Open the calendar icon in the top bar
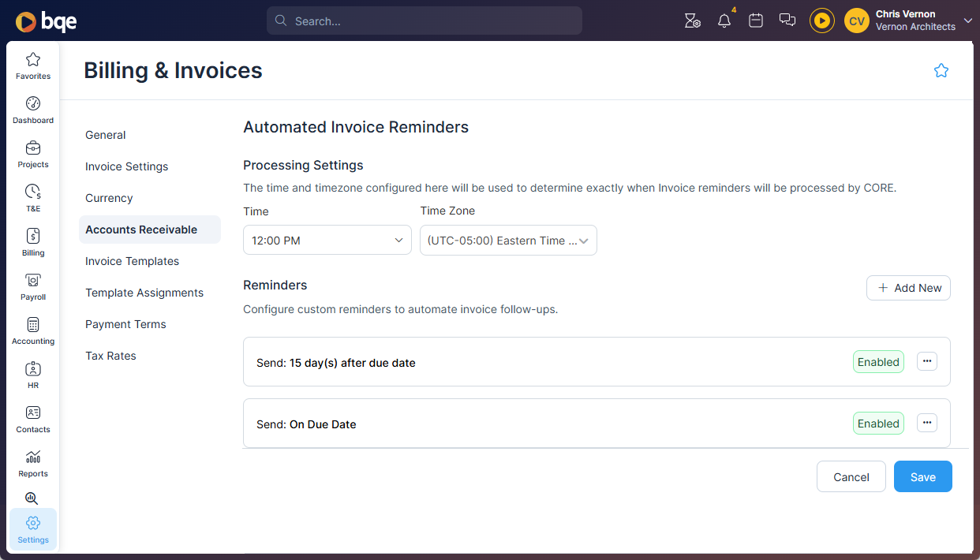Viewport: 980px width, 560px height. (x=755, y=21)
